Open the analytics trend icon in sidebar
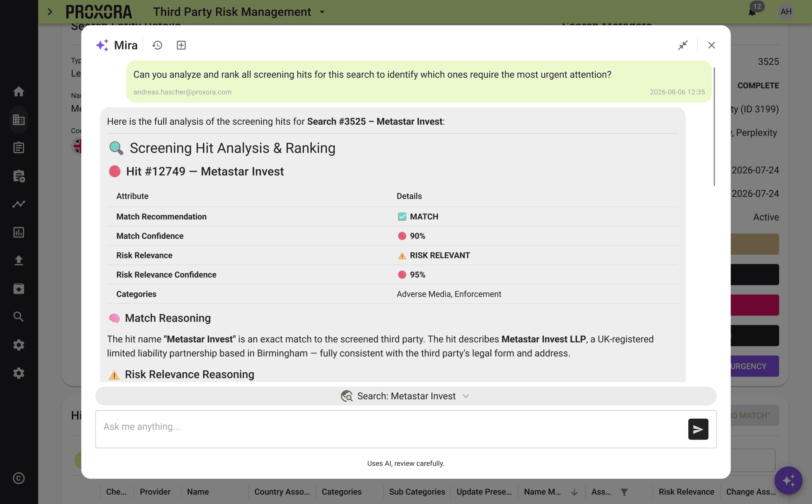 coord(19,204)
